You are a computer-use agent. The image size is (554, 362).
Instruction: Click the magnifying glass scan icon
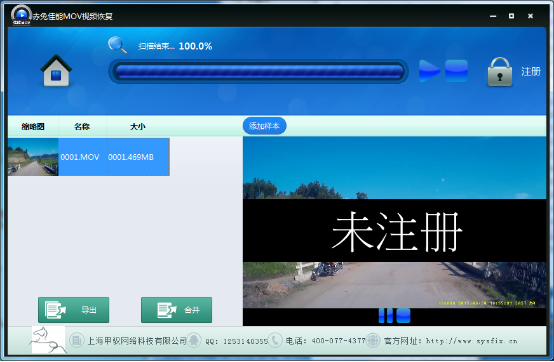point(117,45)
